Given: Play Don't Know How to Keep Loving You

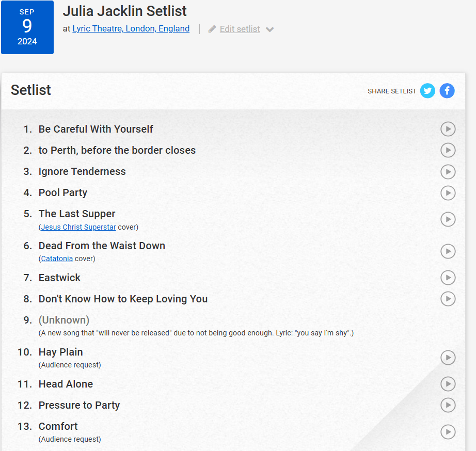Looking at the screenshot, I should click(x=448, y=299).
